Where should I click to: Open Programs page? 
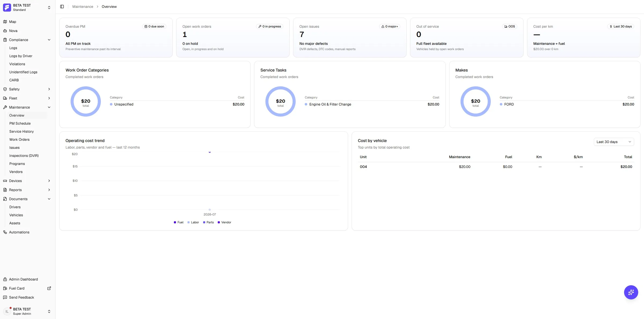coord(17,164)
